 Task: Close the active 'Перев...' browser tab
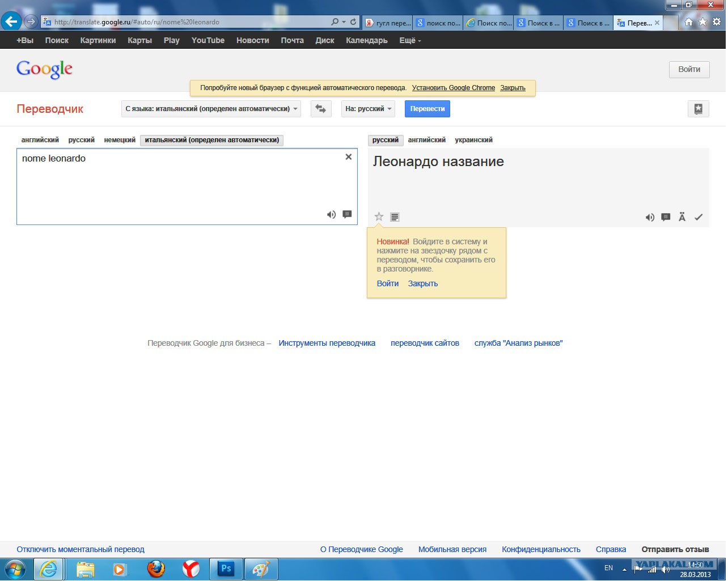(657, 23)
